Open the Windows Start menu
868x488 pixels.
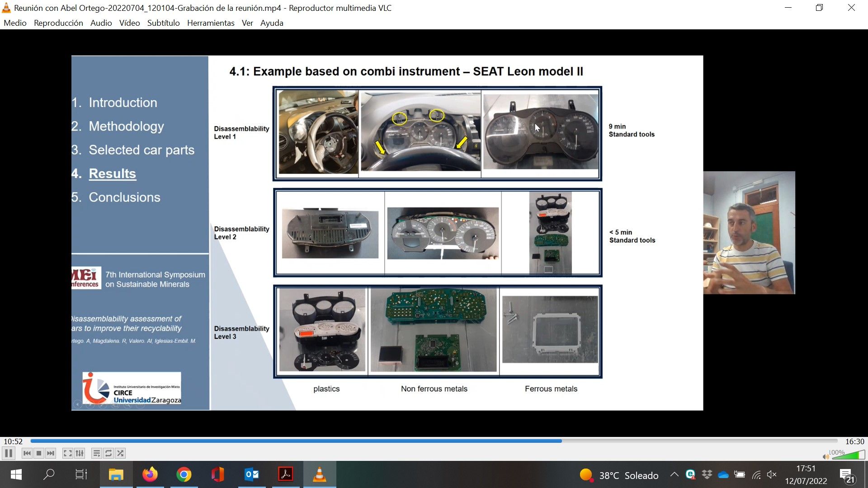click(x=16, y=474)
